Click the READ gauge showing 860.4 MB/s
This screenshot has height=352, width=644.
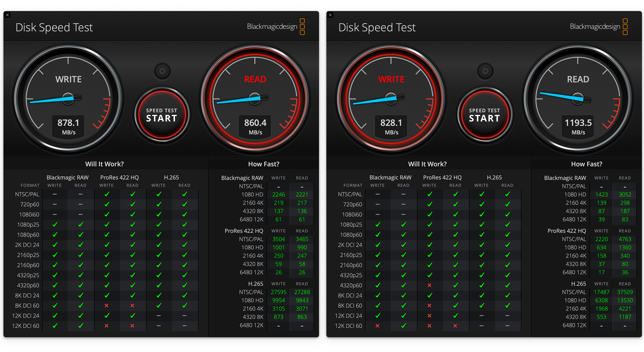[x=255, y=99]
